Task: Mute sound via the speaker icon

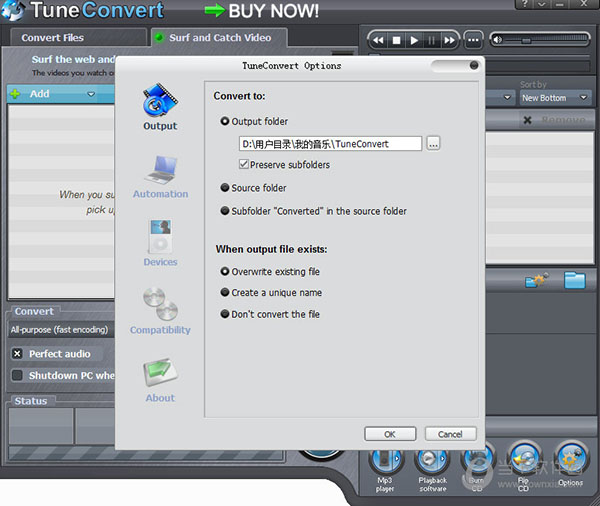Action: (497, 39)
